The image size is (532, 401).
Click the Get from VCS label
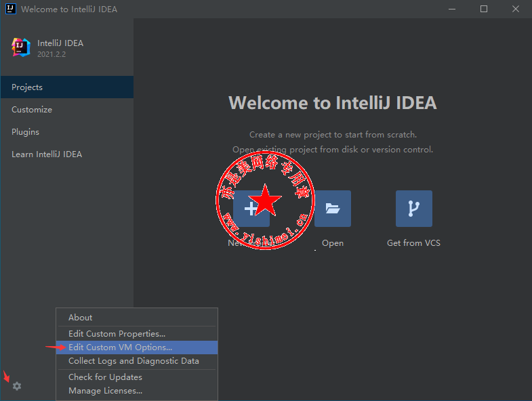(x=413, y=243)
